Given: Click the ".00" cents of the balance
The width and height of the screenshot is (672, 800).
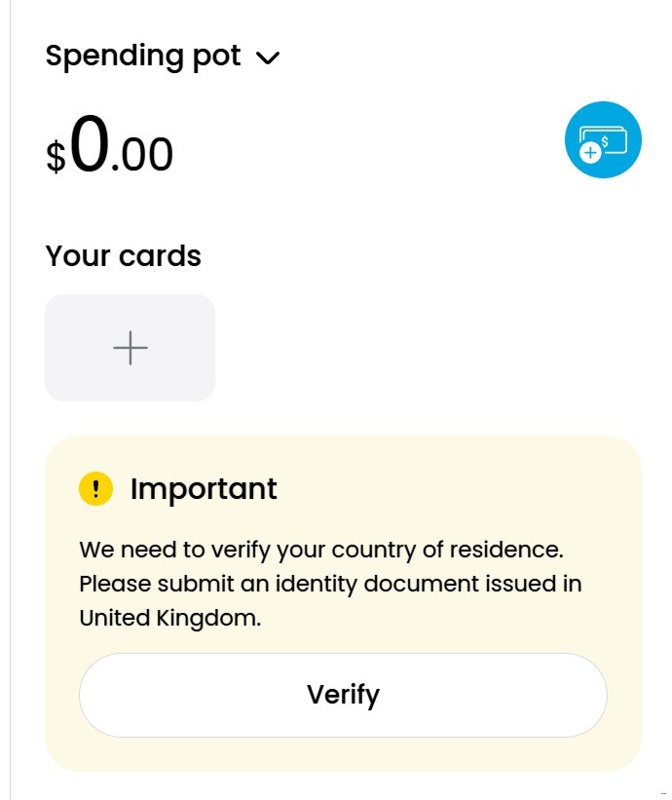Looking at the screenshot, I should 142,155.
